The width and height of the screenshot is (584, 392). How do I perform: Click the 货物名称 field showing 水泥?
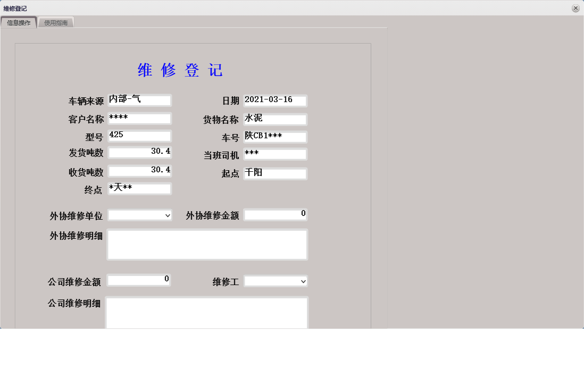pos(275,118)
